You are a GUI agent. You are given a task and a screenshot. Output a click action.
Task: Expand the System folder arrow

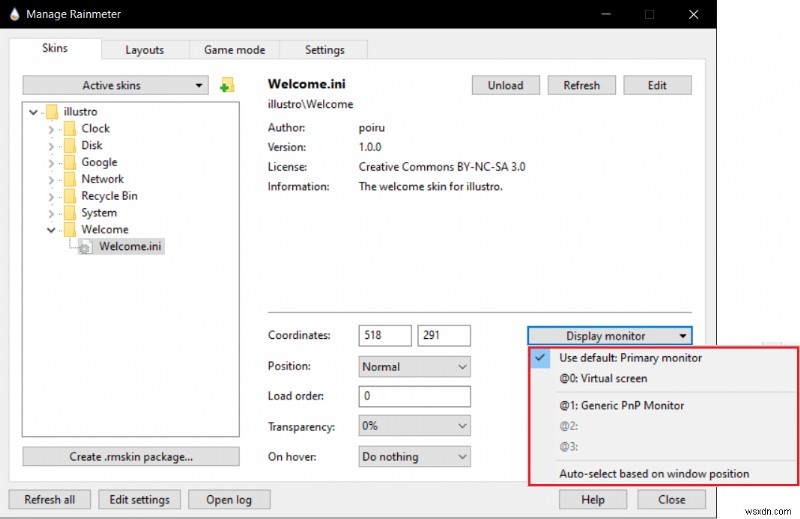51,213
